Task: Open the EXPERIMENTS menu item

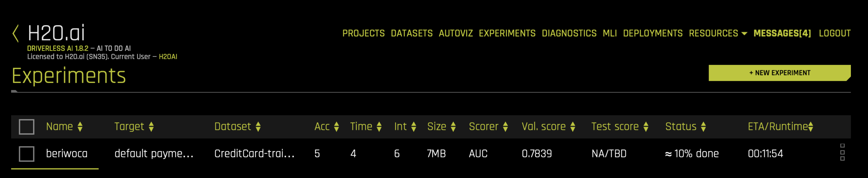Action: point(506,33)
